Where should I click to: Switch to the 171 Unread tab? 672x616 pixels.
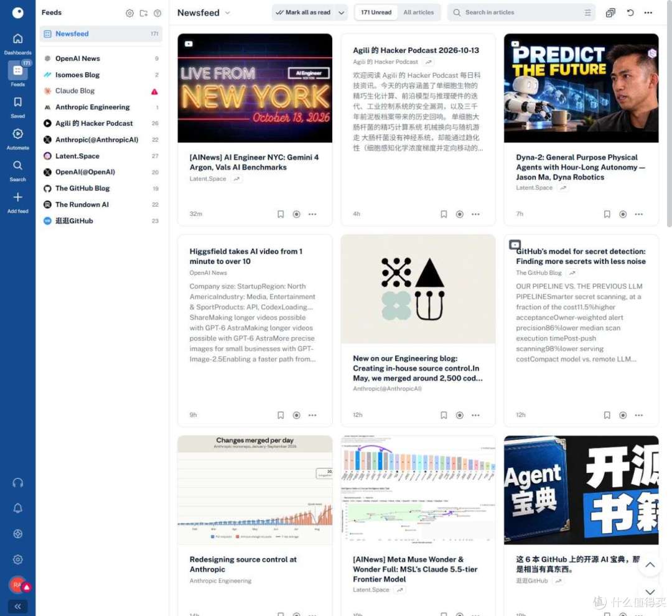point(376,12)
